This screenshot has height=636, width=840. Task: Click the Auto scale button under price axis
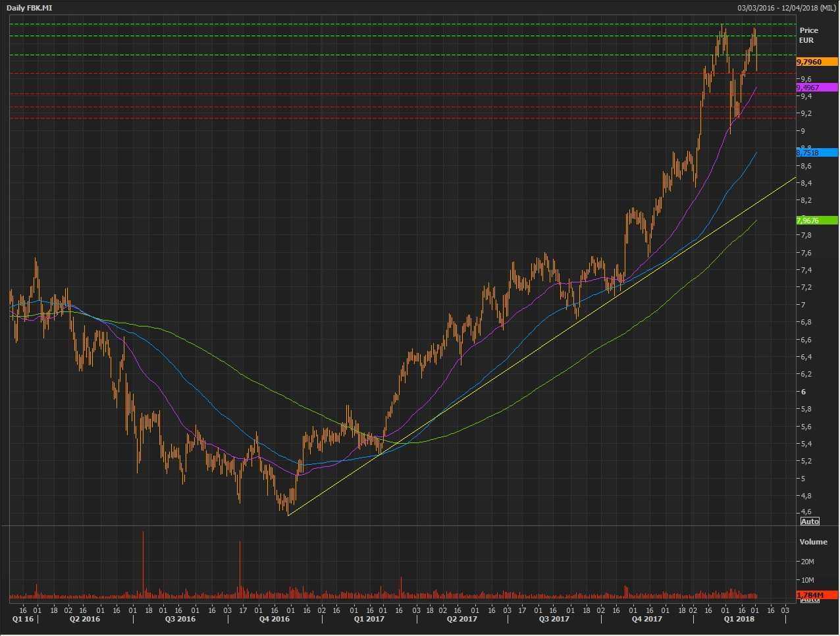[x=810, y=521]
